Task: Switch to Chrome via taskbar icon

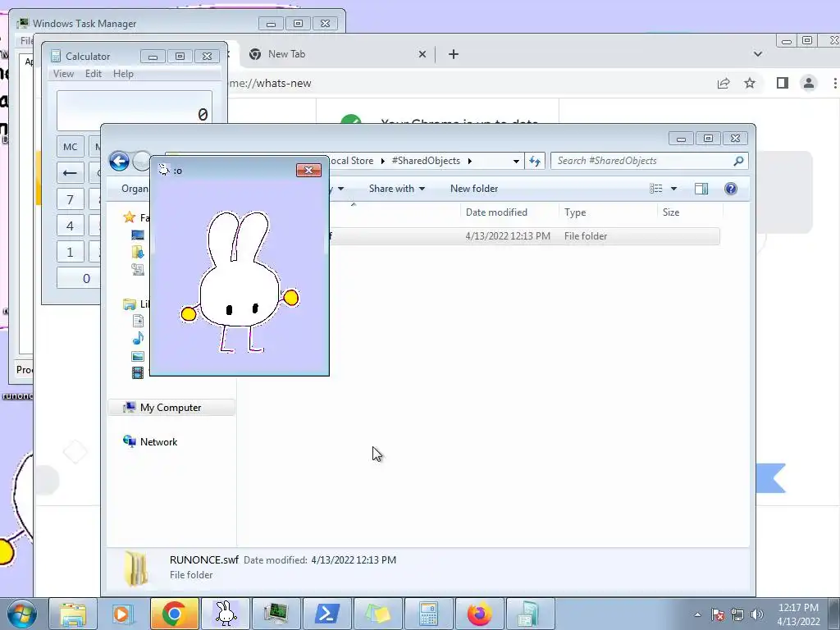Action: coord(174,614)
